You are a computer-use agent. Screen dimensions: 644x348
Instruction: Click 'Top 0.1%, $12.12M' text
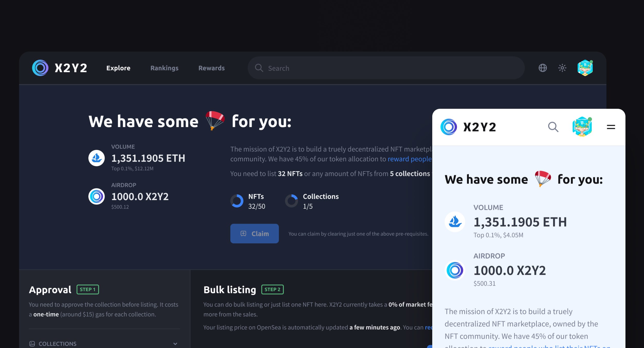pos(132,169)
